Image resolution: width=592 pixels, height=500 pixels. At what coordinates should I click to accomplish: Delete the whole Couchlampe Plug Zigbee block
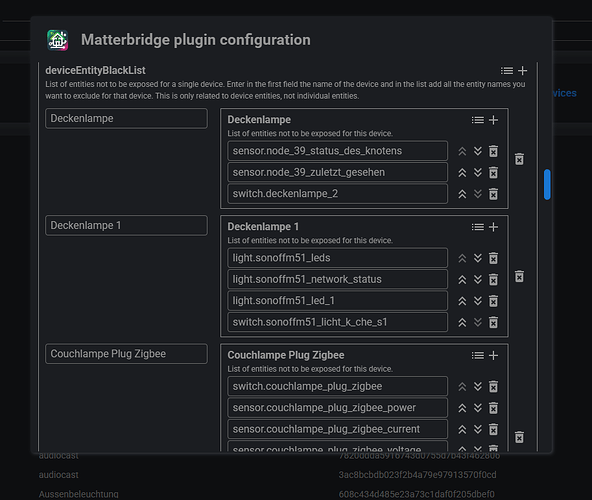pyautogui.click(x=520, y=437)
